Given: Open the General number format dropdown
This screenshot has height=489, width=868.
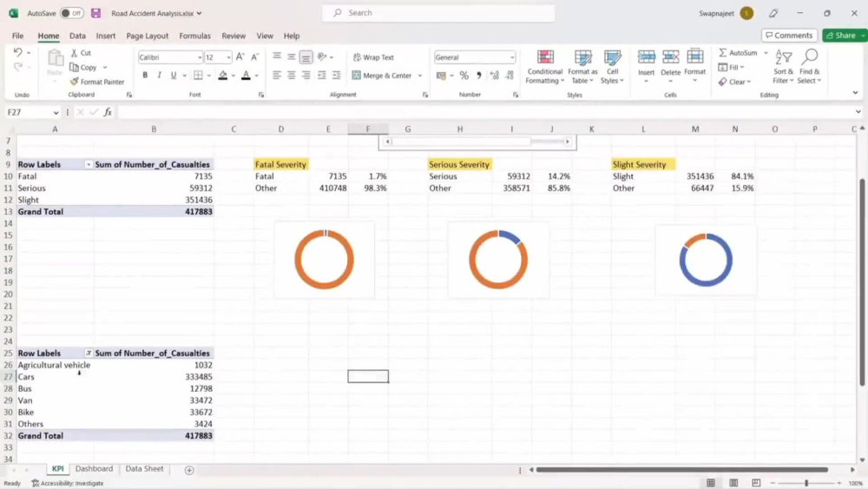Looking at the screenshot, I should (511, 57).
